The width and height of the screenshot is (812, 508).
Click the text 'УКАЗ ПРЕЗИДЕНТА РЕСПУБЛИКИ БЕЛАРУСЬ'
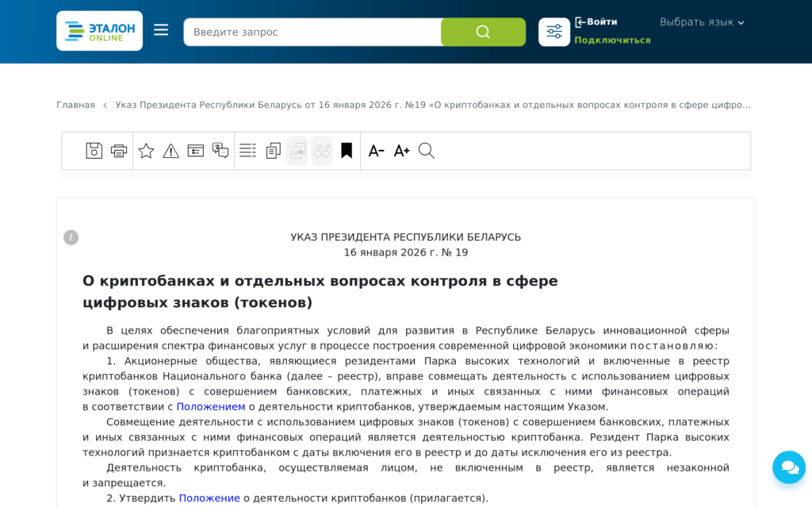tap(405, 237)
